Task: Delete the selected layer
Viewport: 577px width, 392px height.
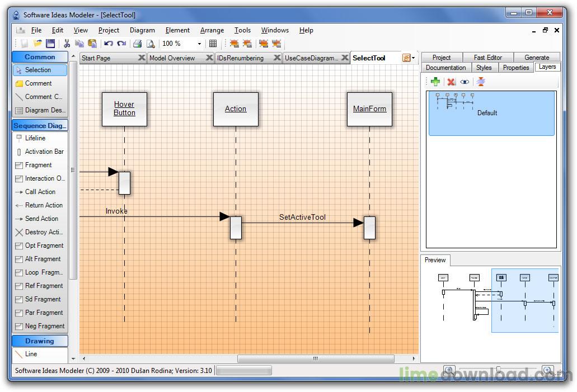Action: pos(450,82)
